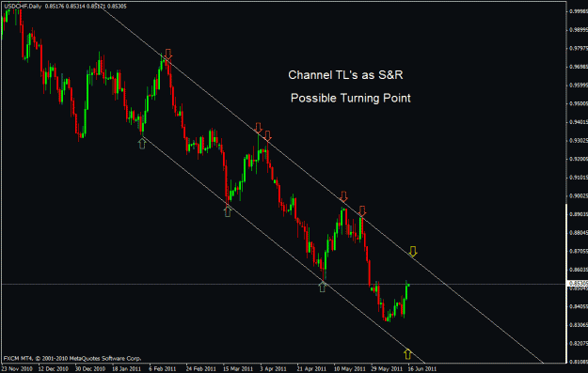Image resolution: width=588 pixels, height=373 pixels.
Task: Click the 0.8705 price scale label
Action: [579, 251]
